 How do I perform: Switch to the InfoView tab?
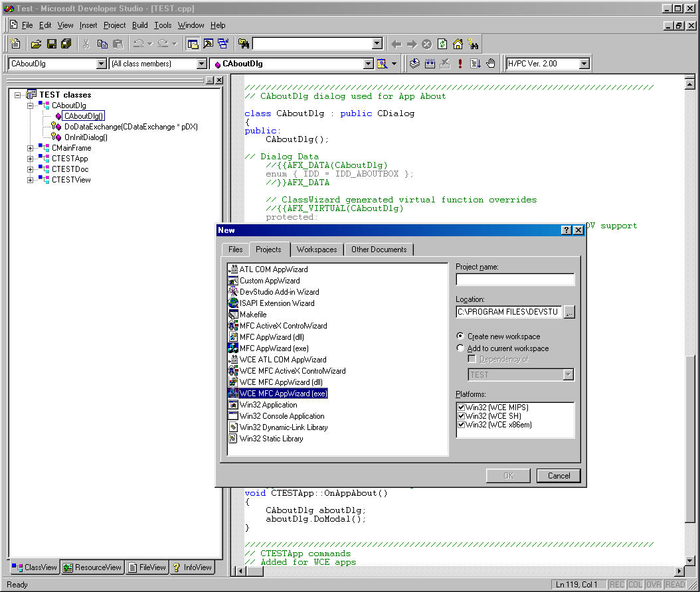pyautogui.click(x=193, y=567)
